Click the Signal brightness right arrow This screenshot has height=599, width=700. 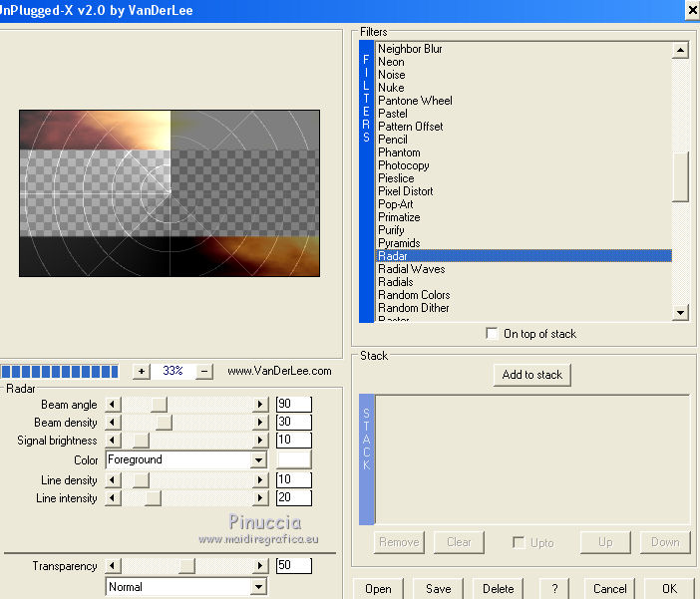click(x=260, y=441)
